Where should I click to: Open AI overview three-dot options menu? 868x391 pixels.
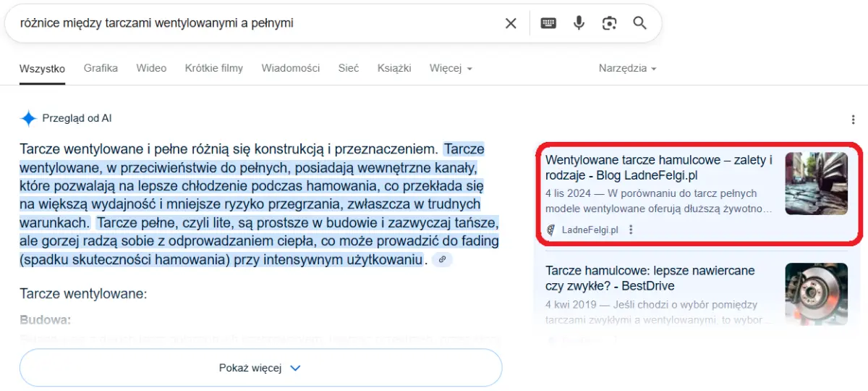(853, 119)
